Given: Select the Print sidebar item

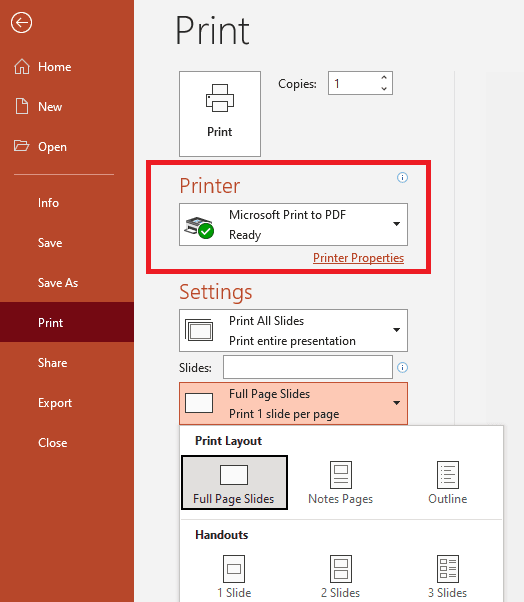Looking at the screenshot, I should tap(67, 322).
